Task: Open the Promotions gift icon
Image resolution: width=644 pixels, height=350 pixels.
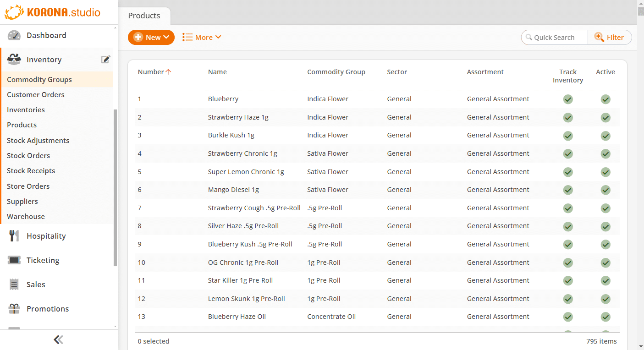Action: tap(14, 309)
